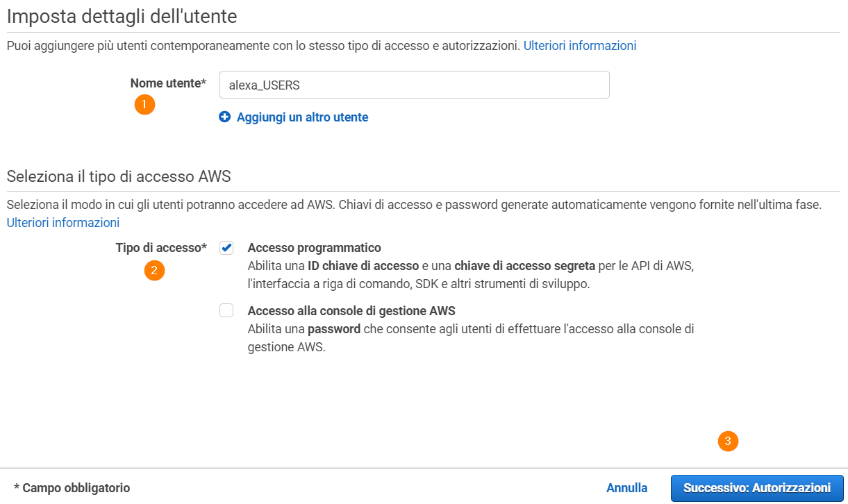Open Ulteriori informazioni link in user details section

coord(580,46)
